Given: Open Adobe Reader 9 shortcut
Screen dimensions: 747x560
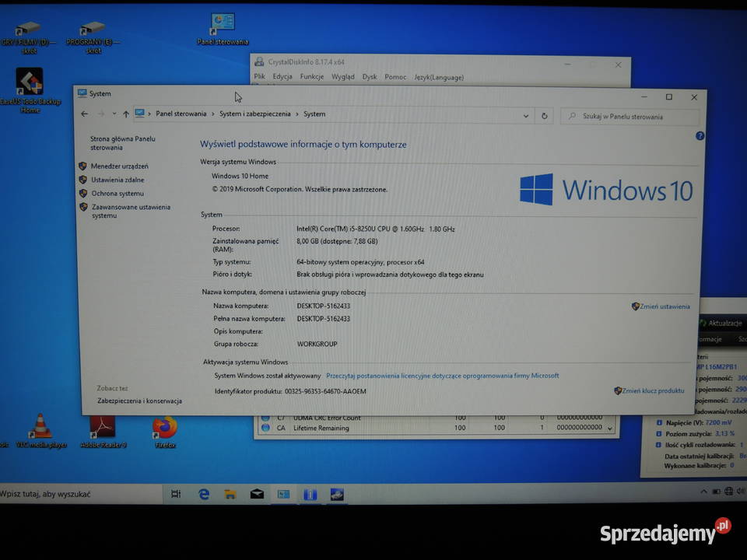Looking at the screenshot, I should pyautogui.click(x=101, y=426).
